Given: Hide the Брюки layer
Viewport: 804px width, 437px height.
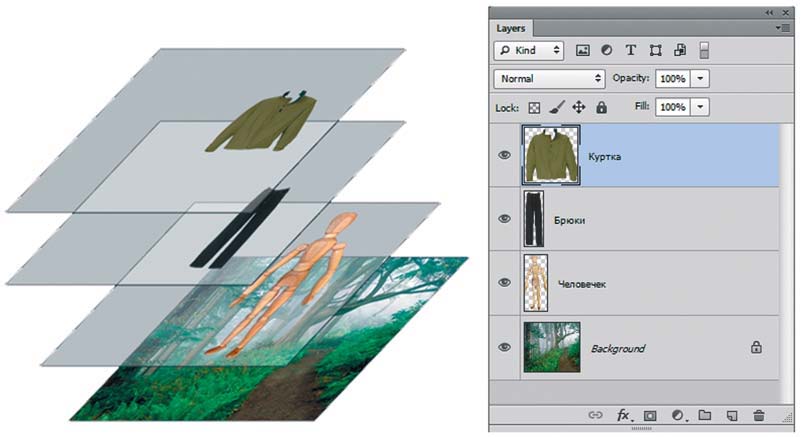Looking at the screenshot, I should tap(505, 218).
